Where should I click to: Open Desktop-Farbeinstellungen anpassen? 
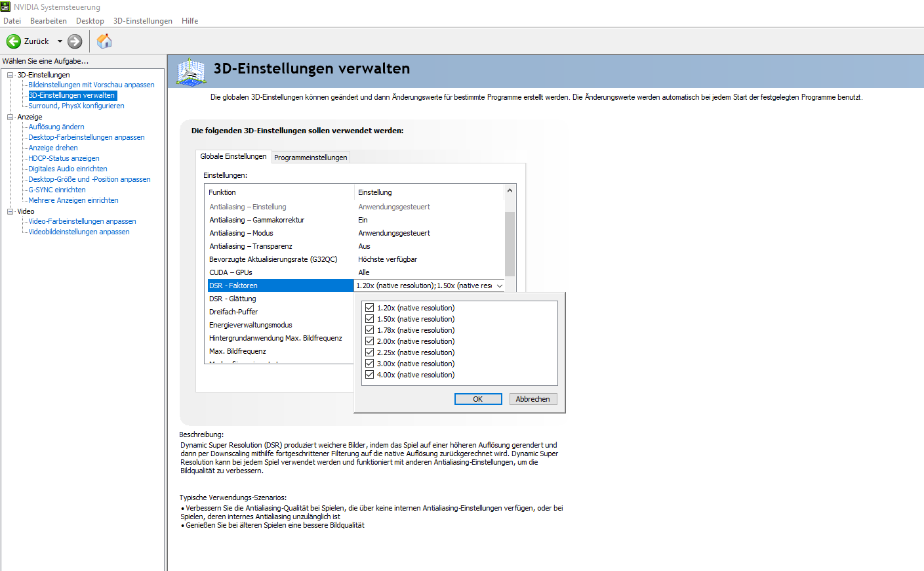tap(87, 137)
